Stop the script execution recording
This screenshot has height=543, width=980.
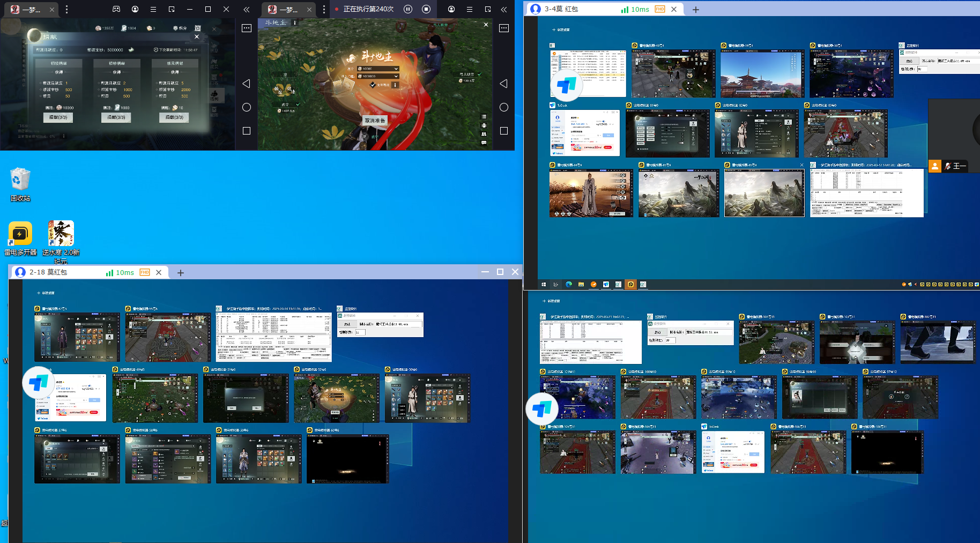point(426,9)
